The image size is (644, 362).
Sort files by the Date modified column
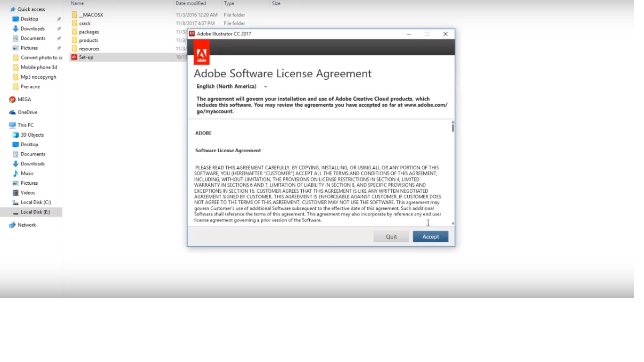click(190, 3)
